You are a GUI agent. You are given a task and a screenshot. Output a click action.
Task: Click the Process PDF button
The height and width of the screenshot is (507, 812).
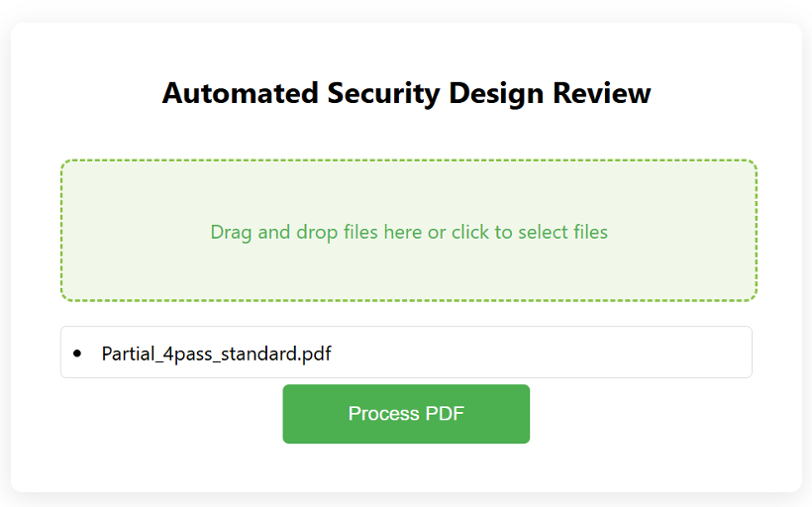406,414
